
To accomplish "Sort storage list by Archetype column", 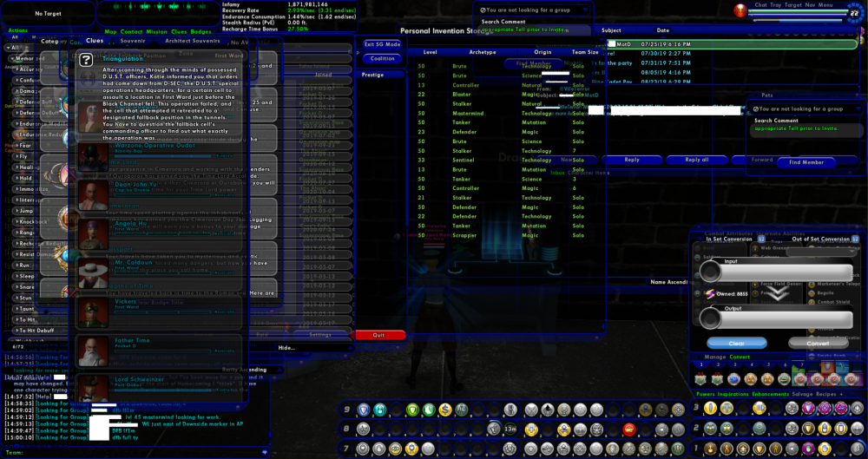I will [482, 53].
